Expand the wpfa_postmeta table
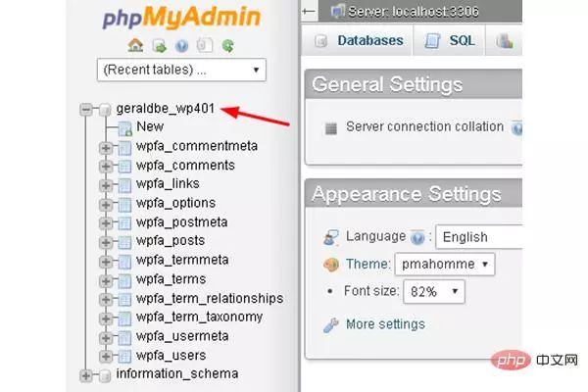Image resolution: width=588 pixels, height=392 pixels. click(106, 223)
